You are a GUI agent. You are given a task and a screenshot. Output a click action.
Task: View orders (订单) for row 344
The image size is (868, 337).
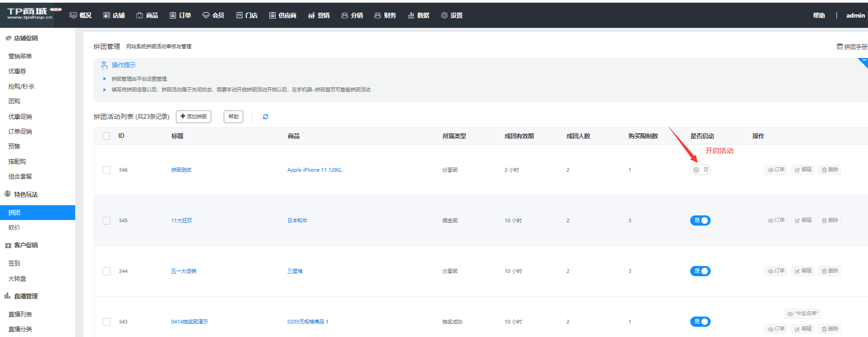(x=776, y=271)
